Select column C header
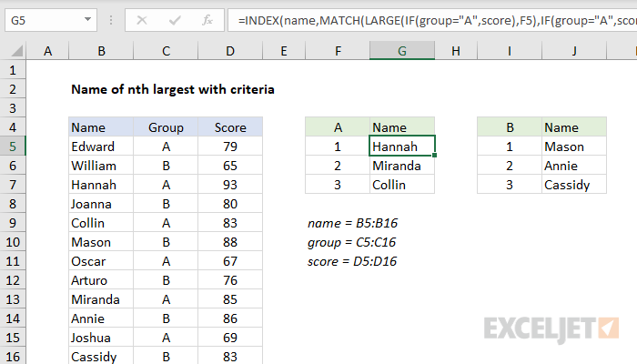 pos(166,51)
